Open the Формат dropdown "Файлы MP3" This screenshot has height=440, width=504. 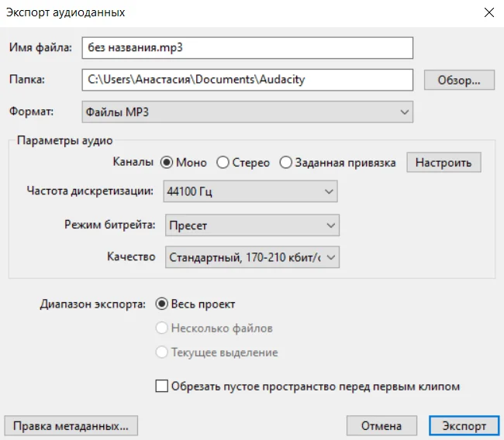coord(247,112)
